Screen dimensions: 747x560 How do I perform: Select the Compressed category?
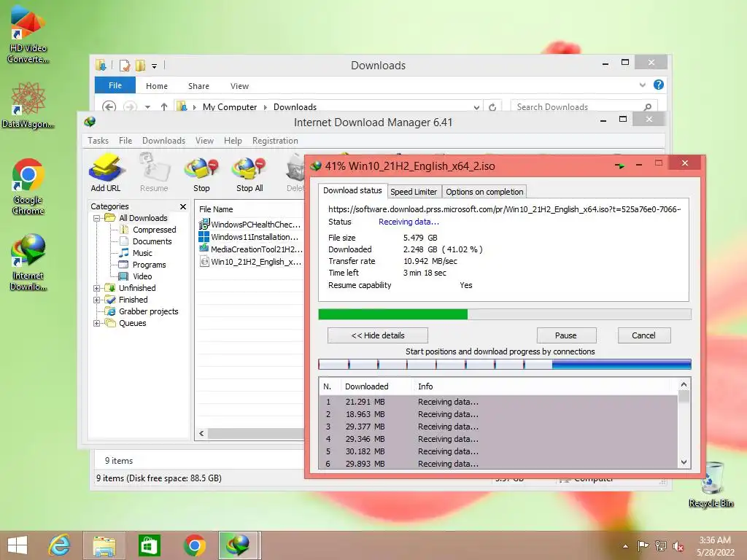pyautogui.click(x=155, y=230)
